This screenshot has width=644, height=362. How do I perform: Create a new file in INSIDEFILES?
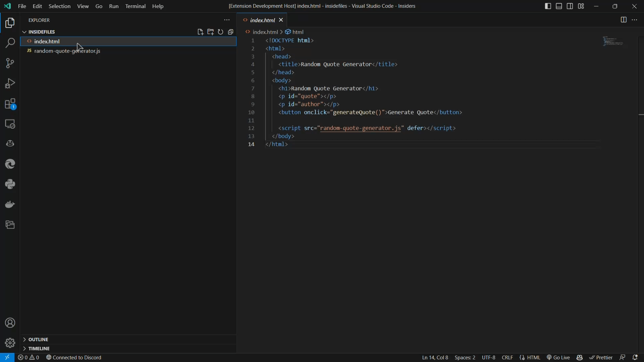(x=200, y=32)
